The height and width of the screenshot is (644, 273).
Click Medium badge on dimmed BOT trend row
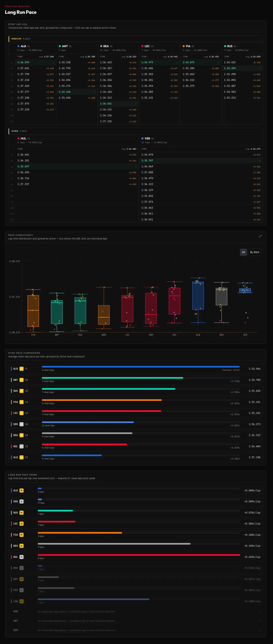pos(22,579)
